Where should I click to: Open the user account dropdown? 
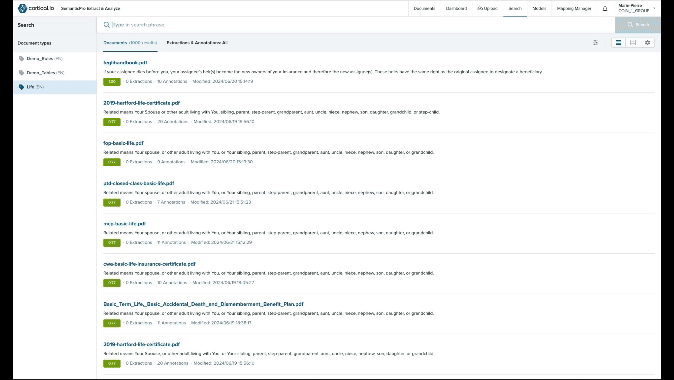pos(637,8)
